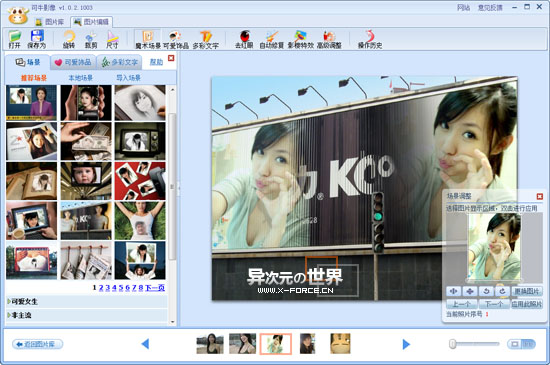Switch to the 图片库 tab

point(50,22)
